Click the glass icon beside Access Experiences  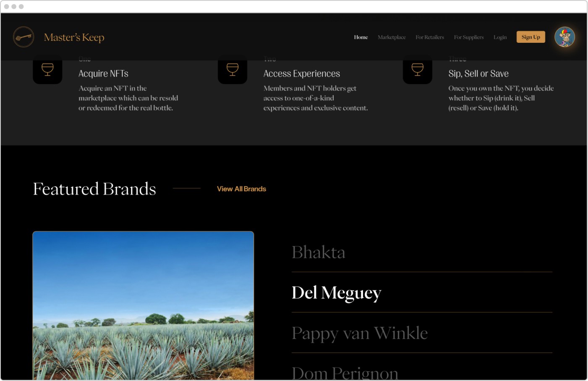(233, 70)
